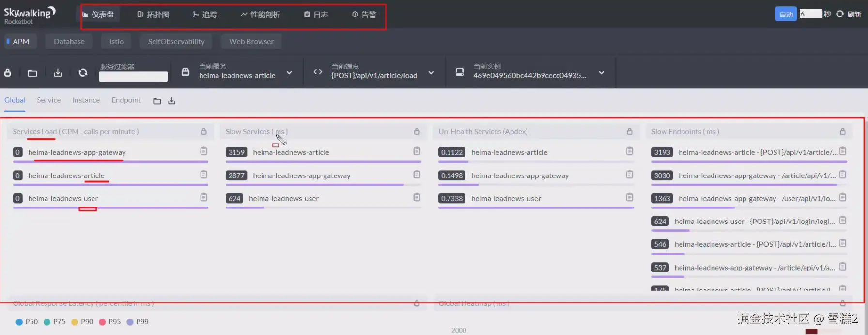This screenshot has height=335, width=868.
Task: Open the 仪表盘 dashboard menu
Action: [x=98, y=15]
